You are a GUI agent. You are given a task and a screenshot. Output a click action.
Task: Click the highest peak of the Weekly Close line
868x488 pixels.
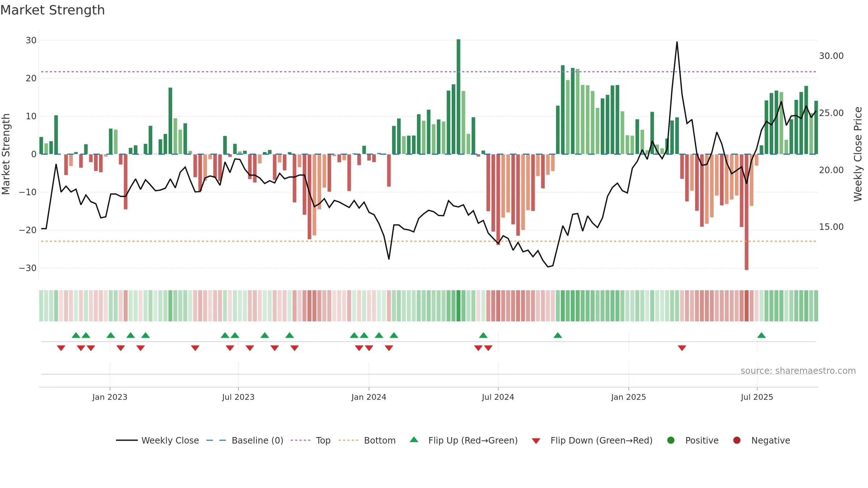(677, 42)
